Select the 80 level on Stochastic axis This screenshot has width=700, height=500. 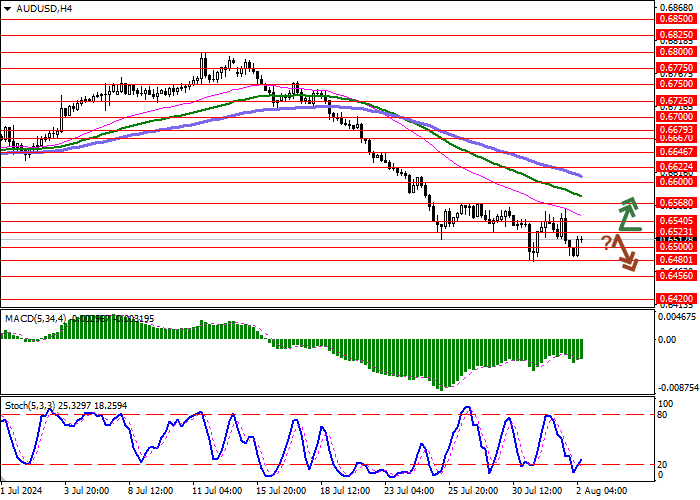tap(663, 415)
